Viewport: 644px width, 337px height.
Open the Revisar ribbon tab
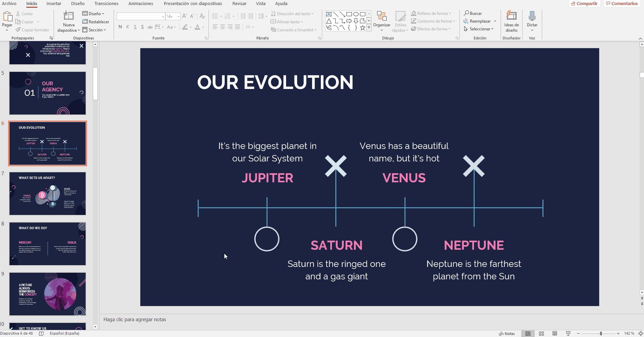[x=240, y=4]
